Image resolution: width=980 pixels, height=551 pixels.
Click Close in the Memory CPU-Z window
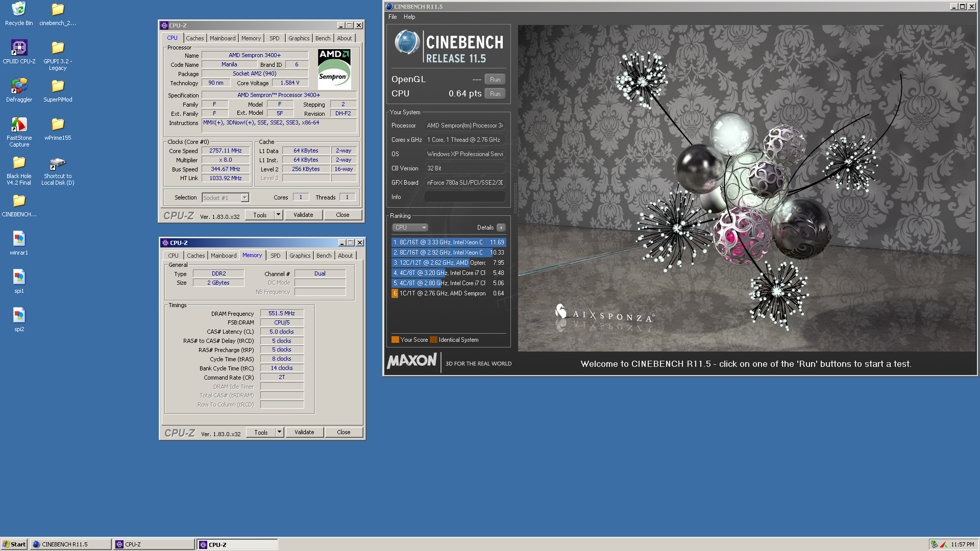coord(344,432)
